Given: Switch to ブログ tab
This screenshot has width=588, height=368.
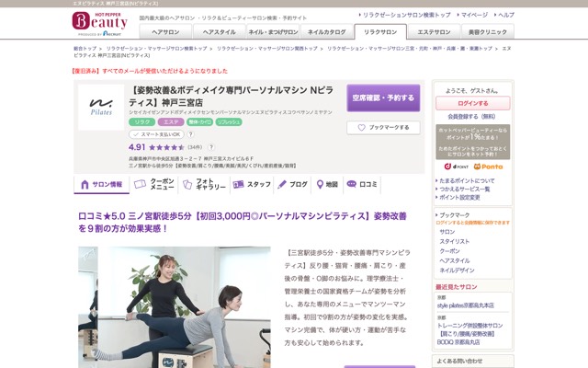Looking at the screenshot, I should (292, 184).
